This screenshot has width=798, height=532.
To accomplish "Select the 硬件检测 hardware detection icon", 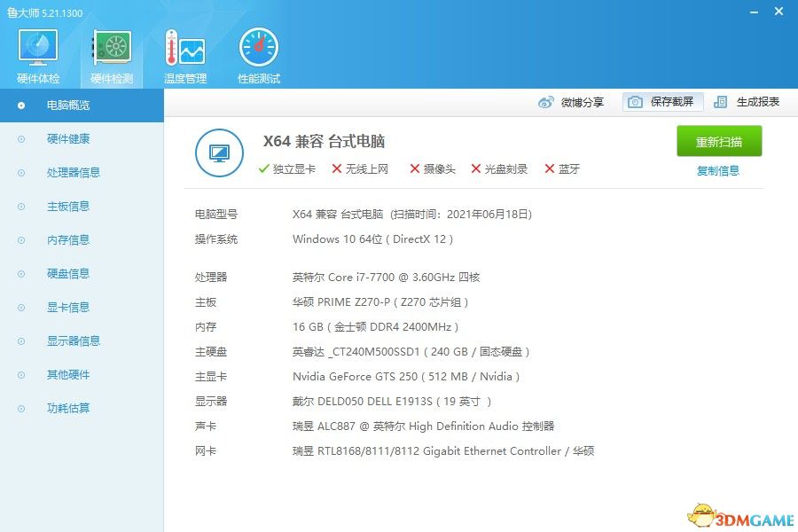I will [112, 47].
